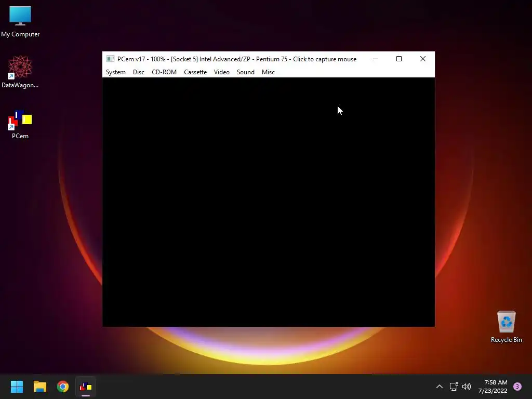Open the network tray icon
The width and height of the screenshot is (532, 399).
454,387
